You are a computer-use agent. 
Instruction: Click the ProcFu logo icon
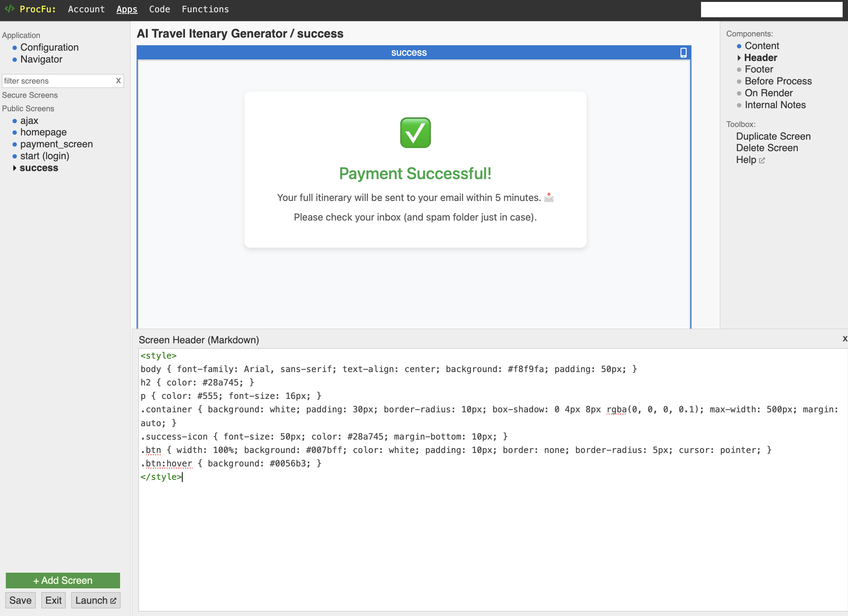(9, 9)
